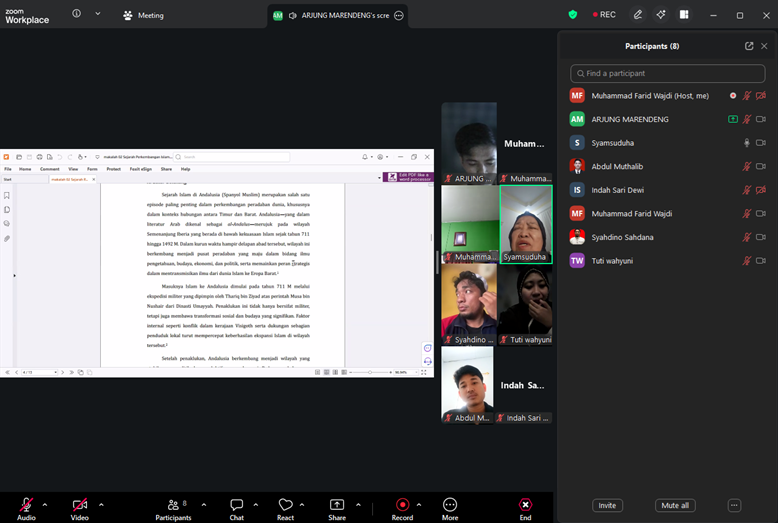Click the Mute all button
The image size is (778, 523).
(x=675, y=505)
